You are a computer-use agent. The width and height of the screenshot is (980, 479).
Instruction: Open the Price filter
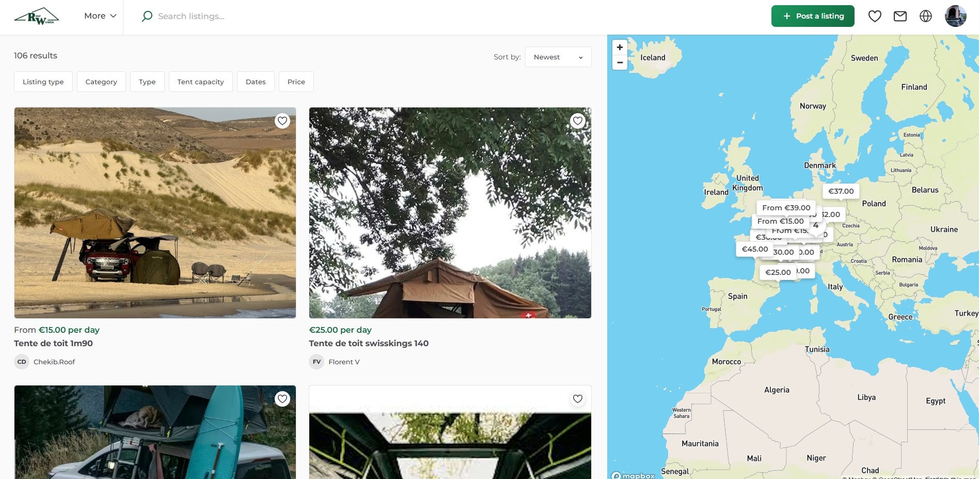click(x=296, y=82)
